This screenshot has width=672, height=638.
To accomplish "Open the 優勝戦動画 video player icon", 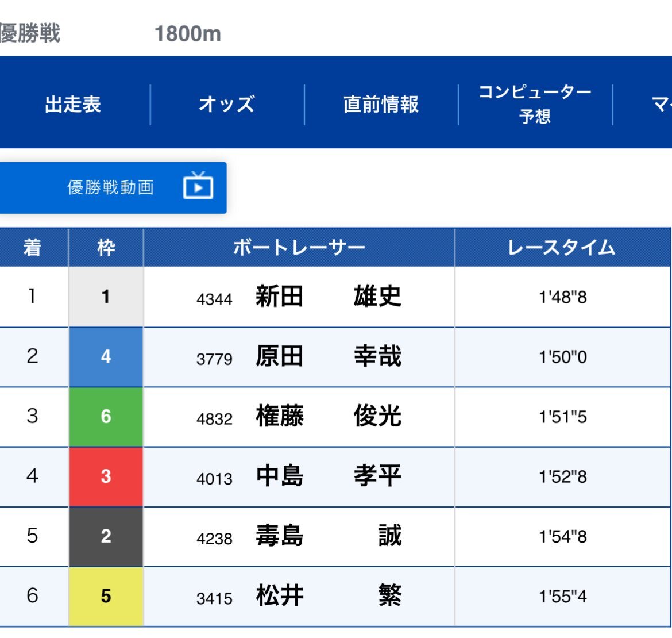I will pos(198,186).
